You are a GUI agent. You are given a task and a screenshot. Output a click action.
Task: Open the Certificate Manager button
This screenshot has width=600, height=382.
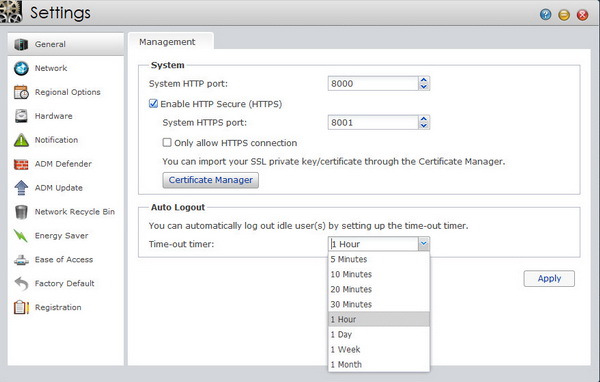(x=210, y=180)
